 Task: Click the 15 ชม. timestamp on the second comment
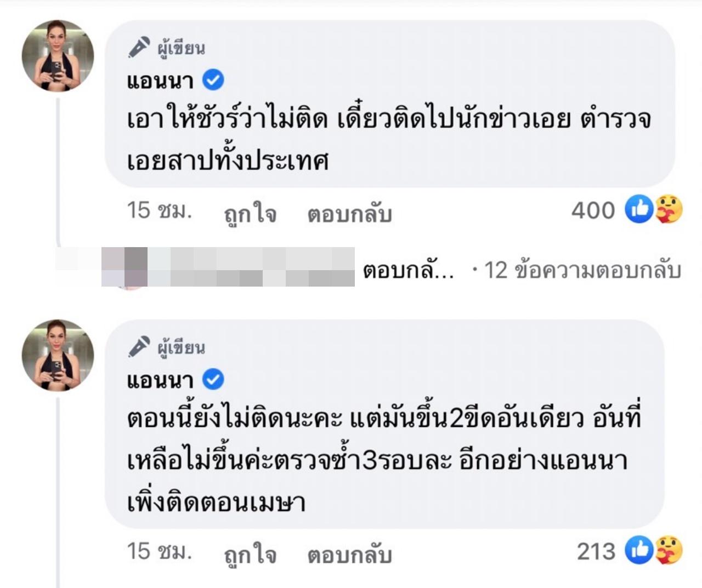[x=159, y=551]
